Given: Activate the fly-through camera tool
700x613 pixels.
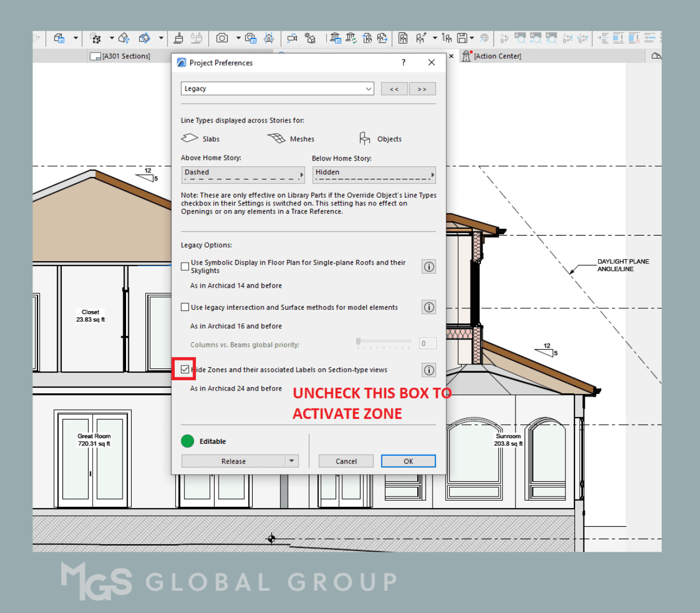Looking at the screenshot, I should (292, 38).
